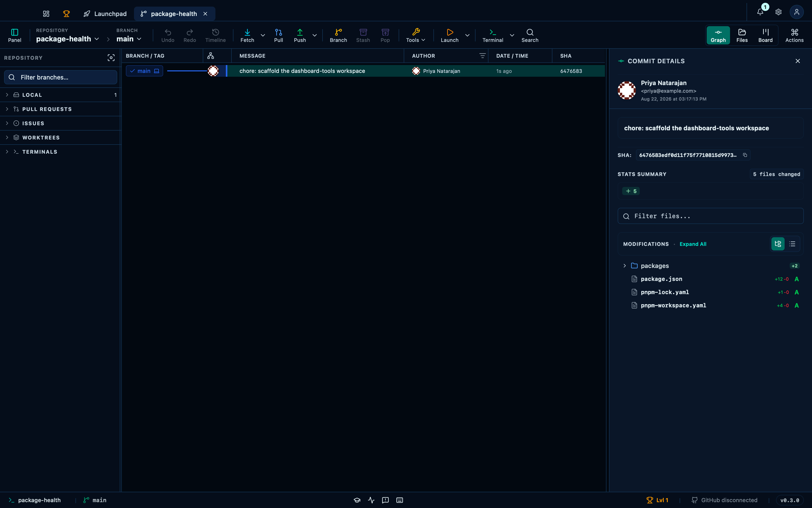The height and width of the screenshot is (508, 812).
Task: Click the keyboard shortcuts icon in status bar
Action: pyautogui.click(x=399, y=500)
